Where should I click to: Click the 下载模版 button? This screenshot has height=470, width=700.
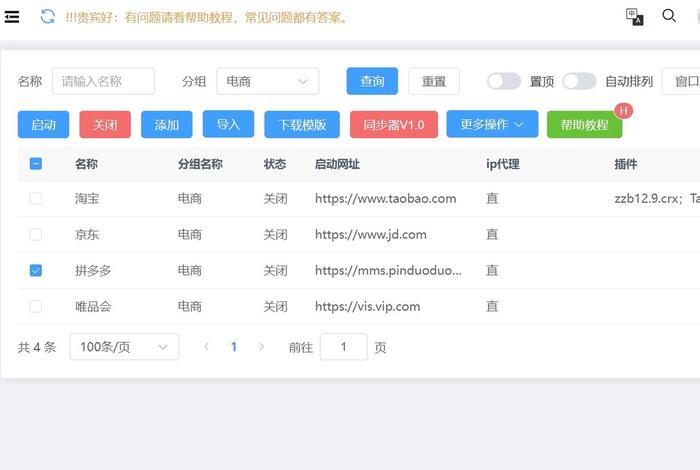click(302, 125)
